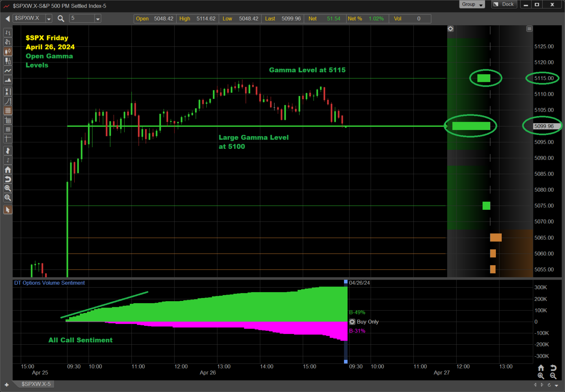Image resolution: width=565 pixels, height=392 pixels.
Task: Click the large green gamma bar at 5100
Action: tap(471, 126)
